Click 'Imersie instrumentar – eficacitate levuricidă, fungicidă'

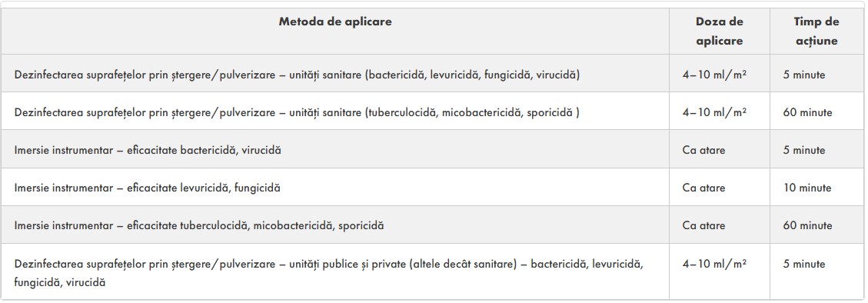148,188
